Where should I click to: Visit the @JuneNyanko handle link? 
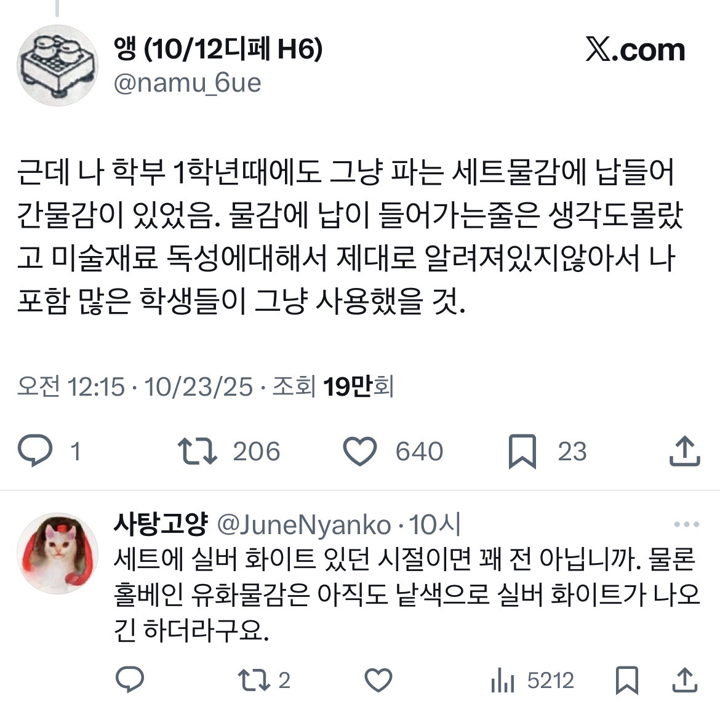(x=304, y=525)
